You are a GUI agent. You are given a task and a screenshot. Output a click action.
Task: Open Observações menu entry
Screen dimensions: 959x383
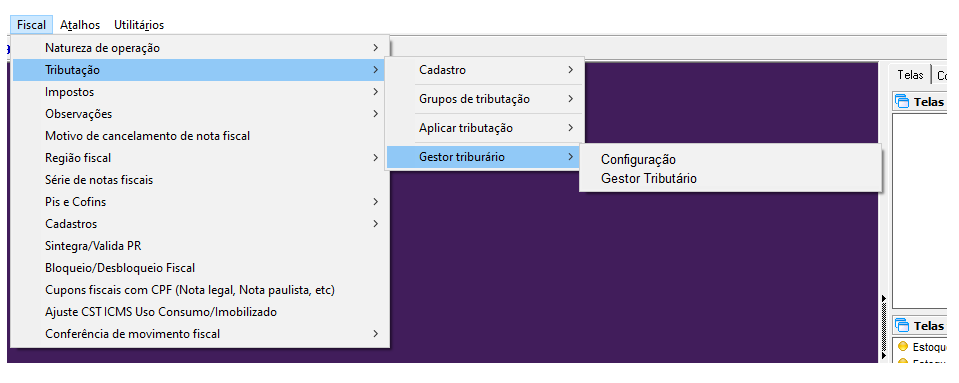tap(200, 114)
